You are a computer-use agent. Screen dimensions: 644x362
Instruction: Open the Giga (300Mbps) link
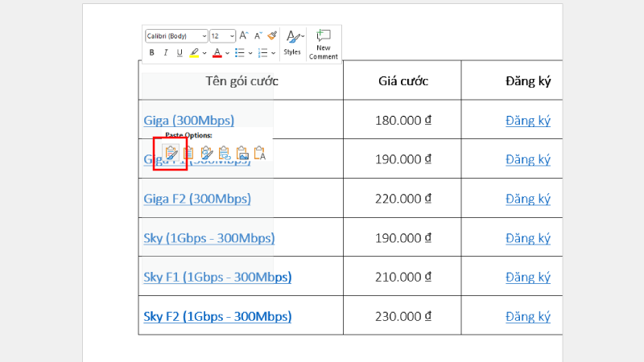point(188,121)
